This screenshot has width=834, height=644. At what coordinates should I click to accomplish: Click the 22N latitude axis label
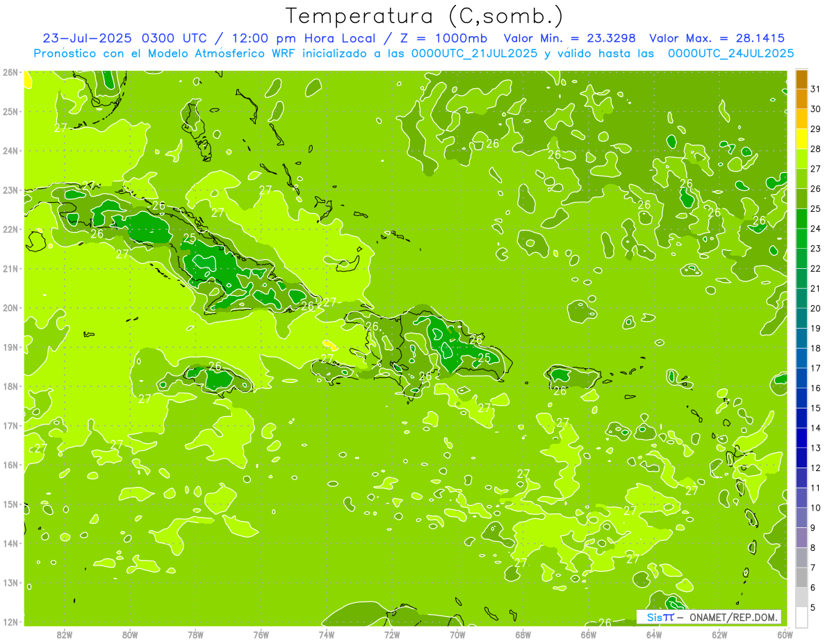coord(10,229)
